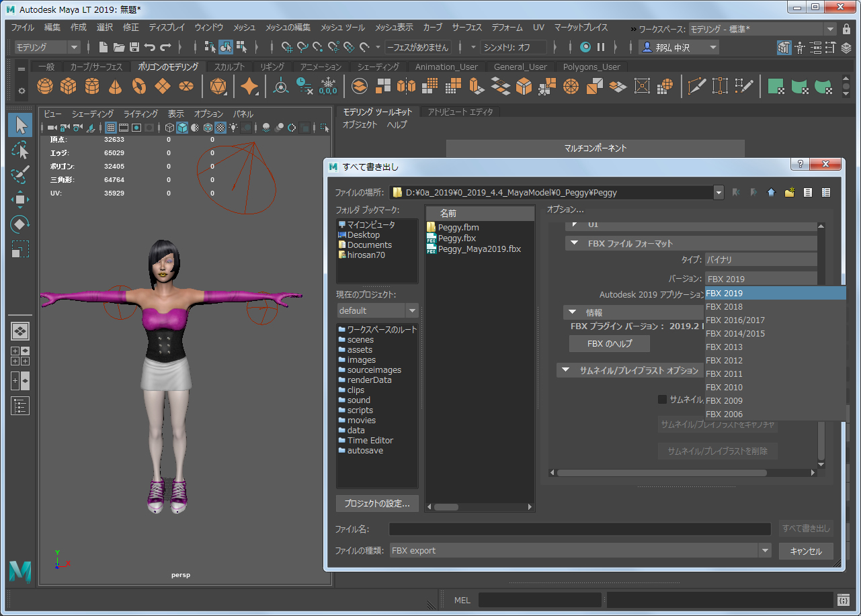Viewport: 861px width, 616px height.
Task: Create a polygon sphere from the shelf
Action: click(44, 87)
